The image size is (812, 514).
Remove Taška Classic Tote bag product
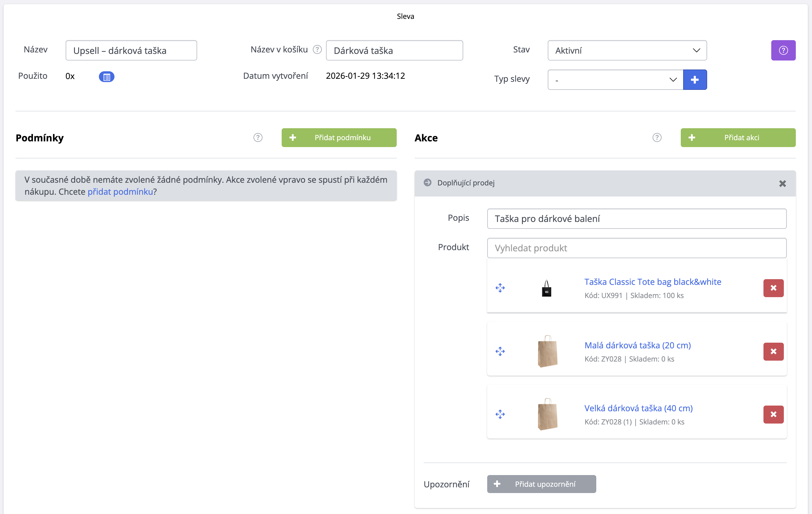pos(773,288)
